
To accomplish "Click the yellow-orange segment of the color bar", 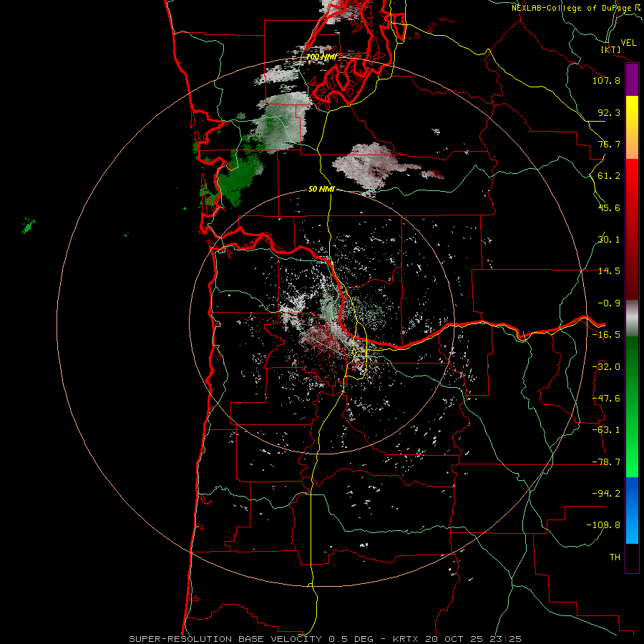I will tap(632, 127).
